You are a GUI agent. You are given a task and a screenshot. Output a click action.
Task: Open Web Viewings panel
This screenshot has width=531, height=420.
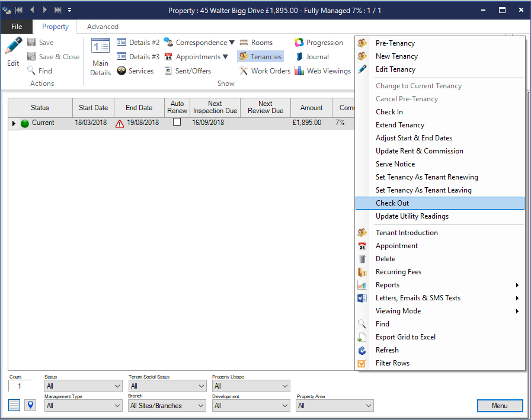point(323,71)
